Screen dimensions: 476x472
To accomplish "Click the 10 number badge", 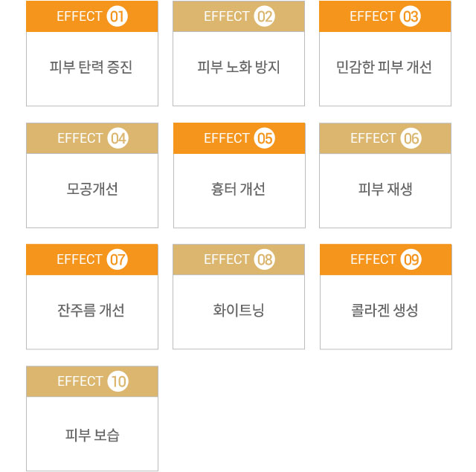I will (118, 381).
